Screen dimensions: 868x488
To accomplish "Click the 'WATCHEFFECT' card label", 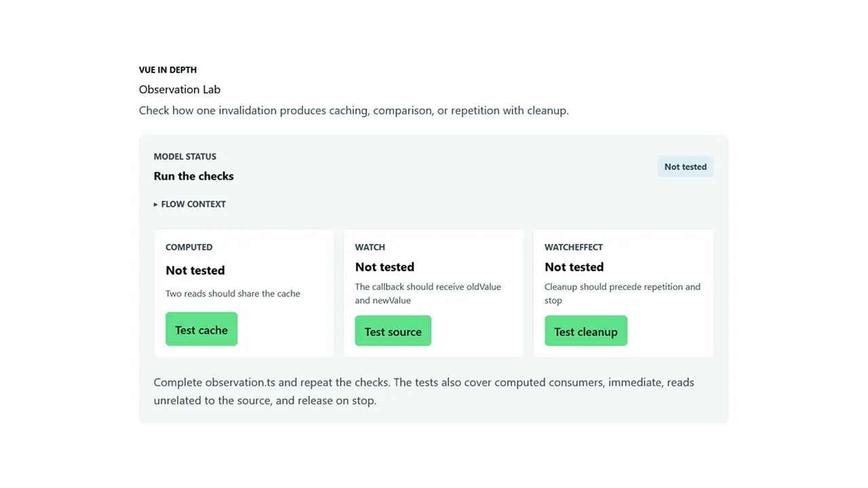I will click(x=574, y=247).
